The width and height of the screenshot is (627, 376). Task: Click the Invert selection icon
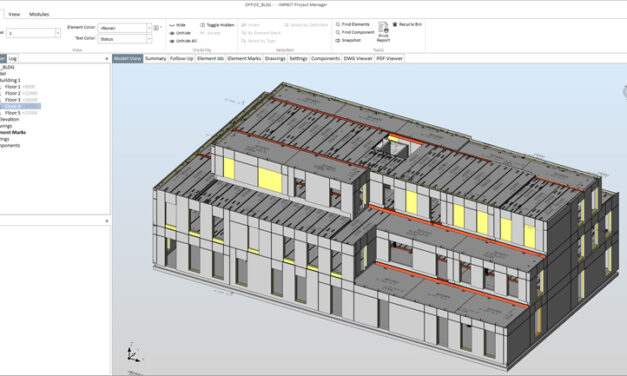point(244,25)
